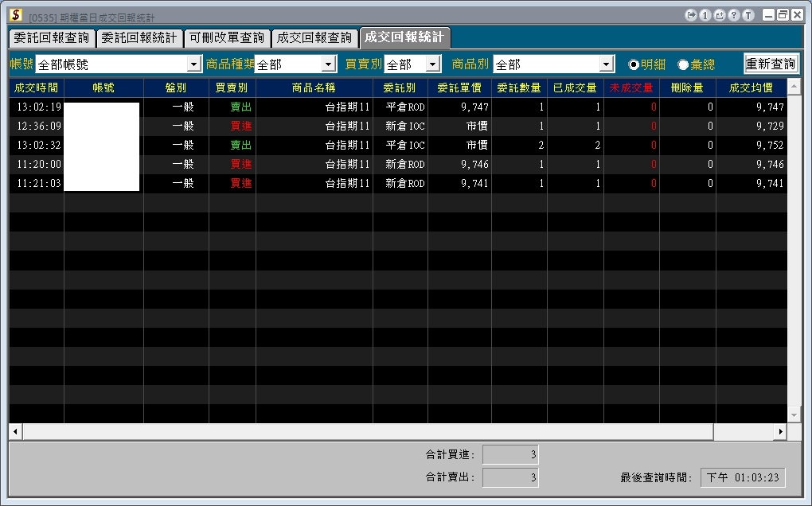Select the row with time 12:36:09
Screen dimensions: 812x506
point(398,127)
